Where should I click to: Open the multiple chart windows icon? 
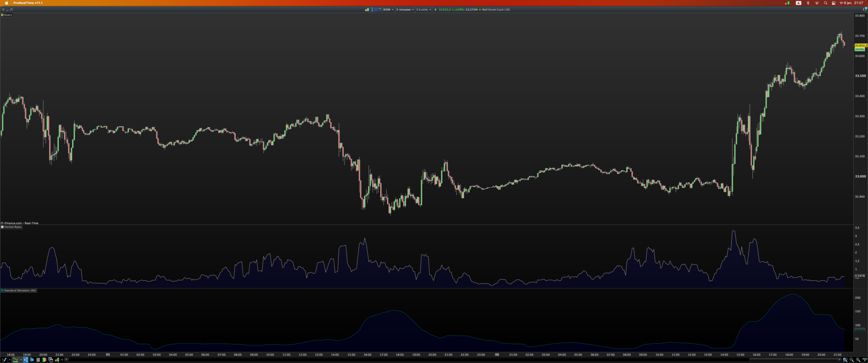click(50, 360)
